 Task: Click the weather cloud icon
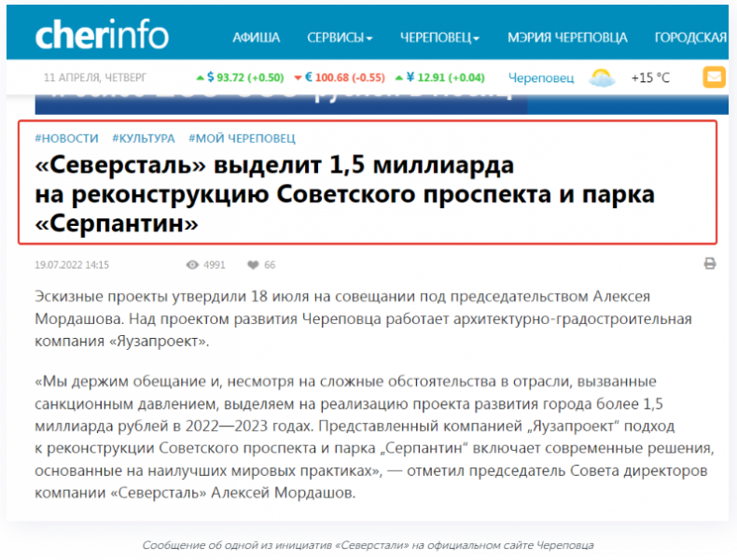click(x=602, y=77)
